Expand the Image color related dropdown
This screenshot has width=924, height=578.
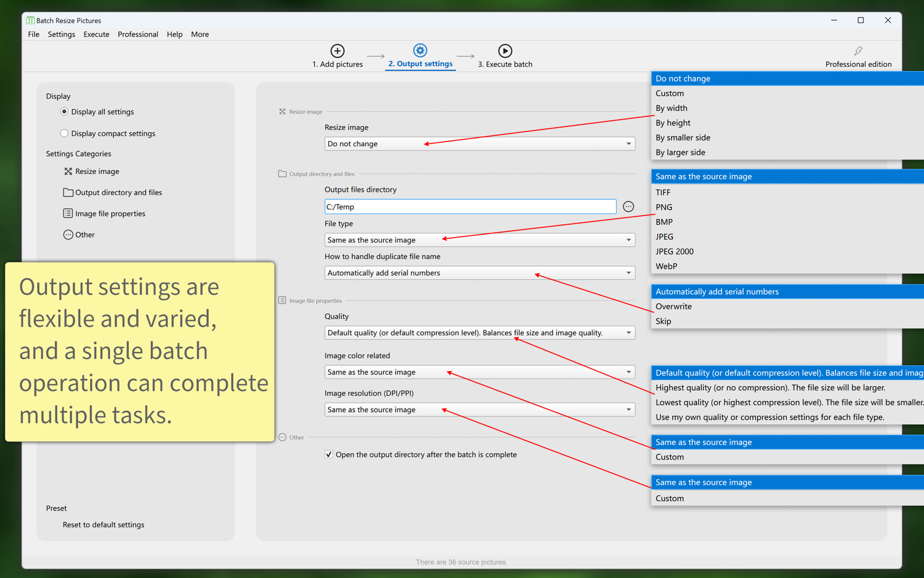(x=480, y=372)
